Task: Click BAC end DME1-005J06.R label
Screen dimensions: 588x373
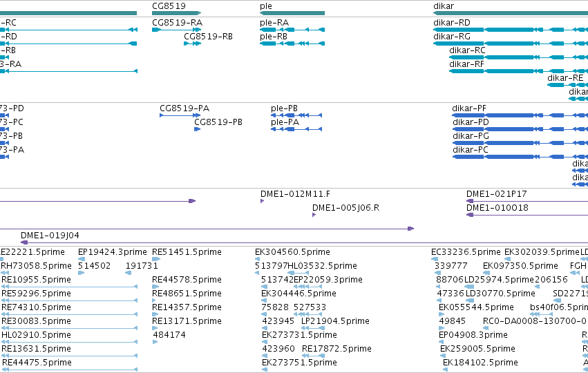Action: 345,208
